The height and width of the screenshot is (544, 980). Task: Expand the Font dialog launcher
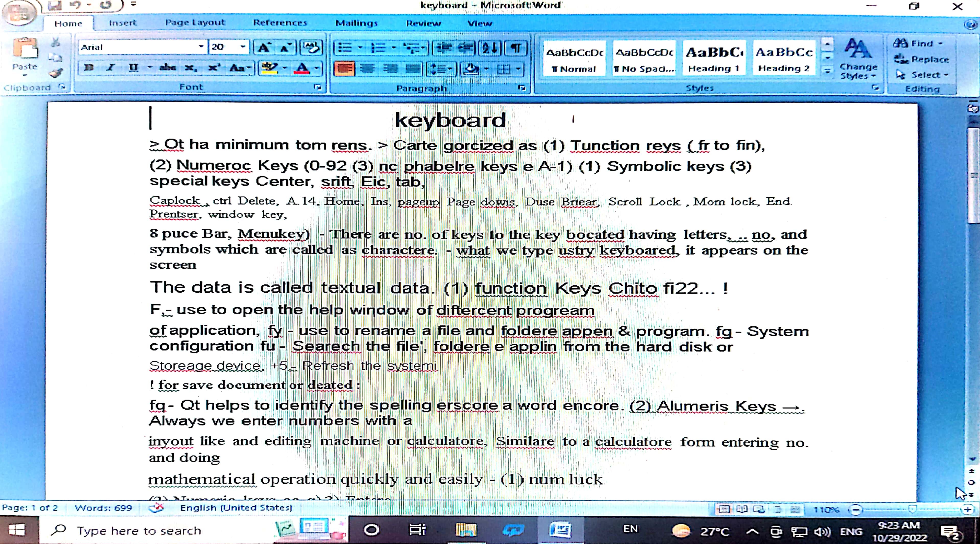(317, 88)
